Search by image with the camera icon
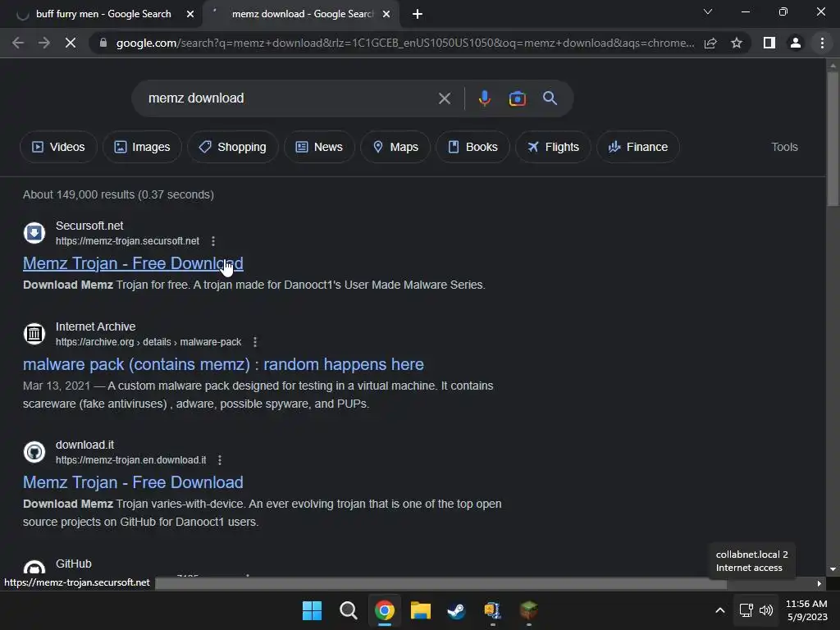 [517, 98]
